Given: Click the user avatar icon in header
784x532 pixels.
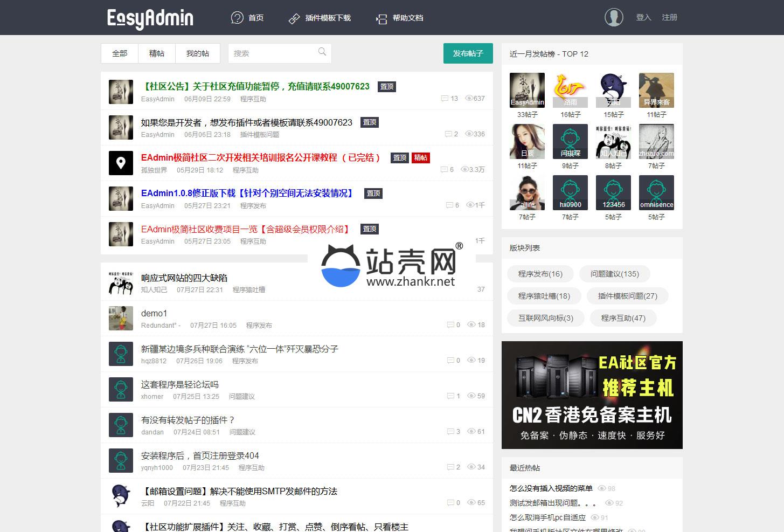Looking at the screenshot, I should click(614, 17).
